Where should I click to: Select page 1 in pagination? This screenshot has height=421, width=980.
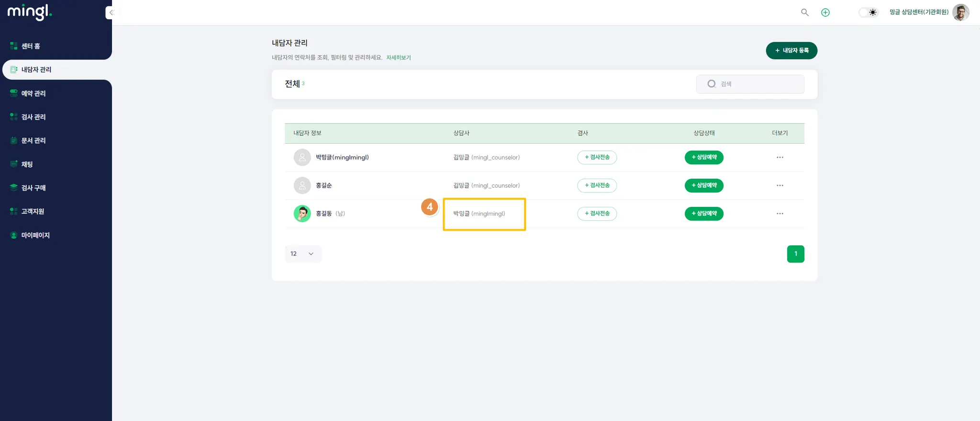tap(795, 254)
